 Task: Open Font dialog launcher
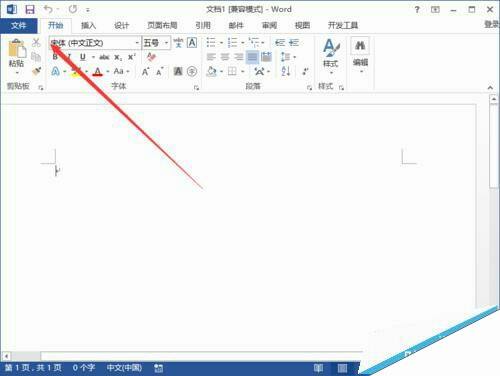click(196, 88)
